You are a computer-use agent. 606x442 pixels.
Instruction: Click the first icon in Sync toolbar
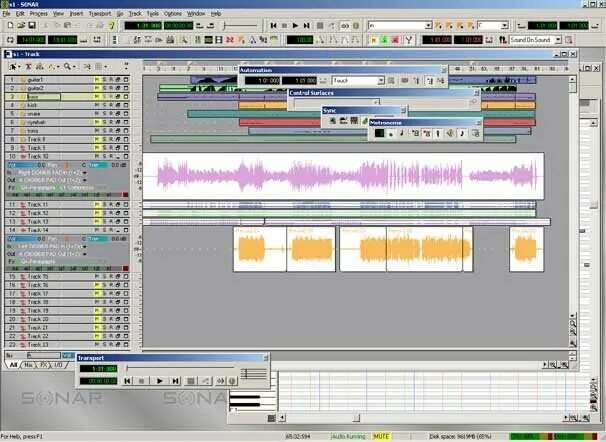point(332,121)
